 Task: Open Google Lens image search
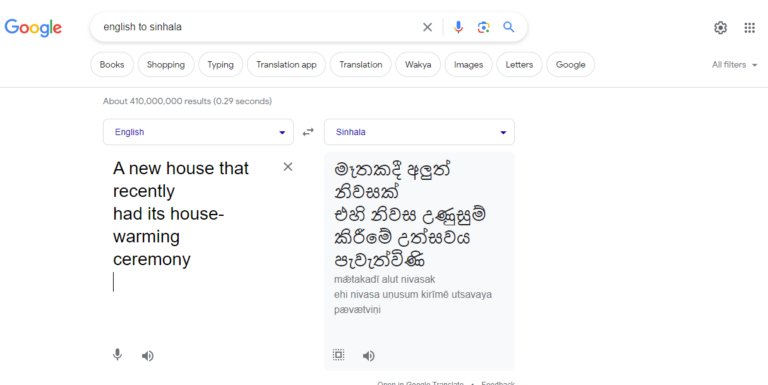(x=483, y=27)
